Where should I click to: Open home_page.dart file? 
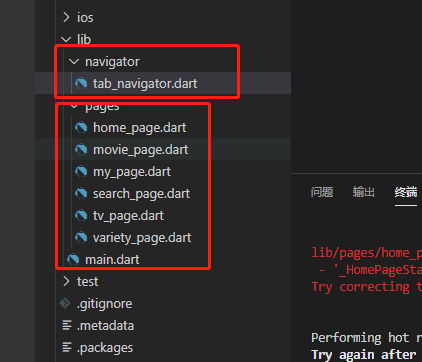(x=140, y=127)
